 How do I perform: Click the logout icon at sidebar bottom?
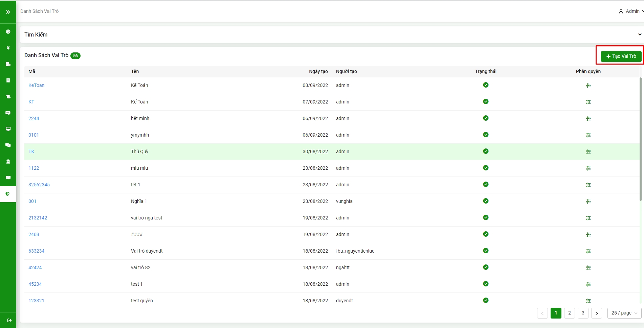(9, 320)
